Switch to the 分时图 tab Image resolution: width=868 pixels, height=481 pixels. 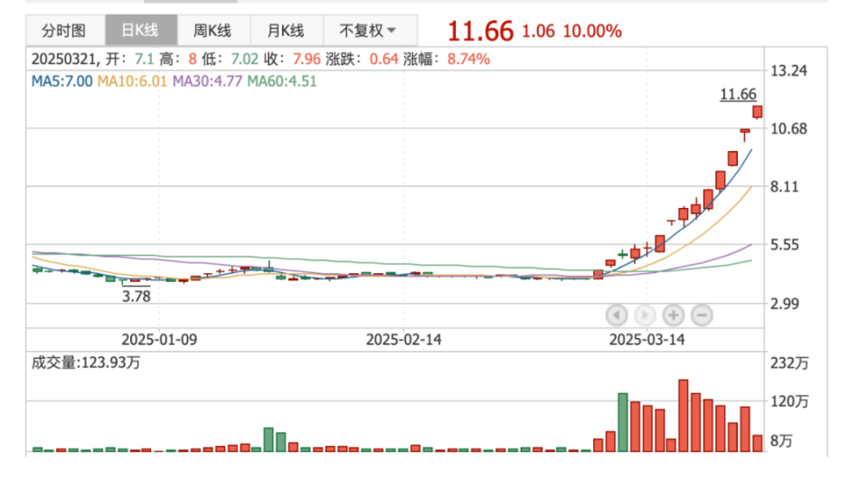(x=65, y=31)
